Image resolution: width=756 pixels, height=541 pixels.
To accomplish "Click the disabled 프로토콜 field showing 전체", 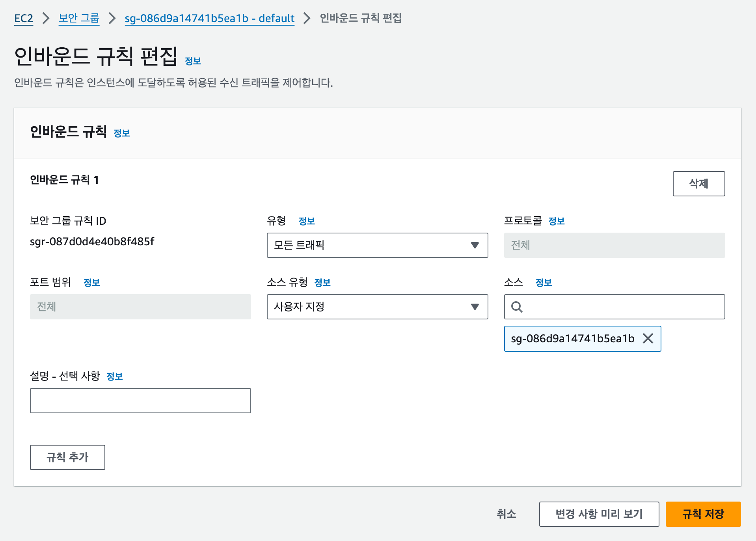I will (614, 245).
